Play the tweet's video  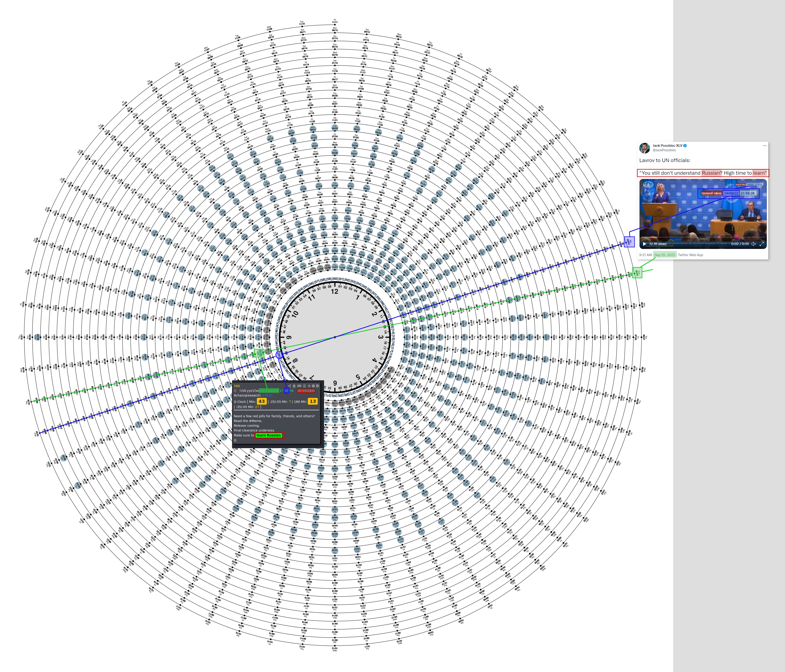(645, 244)
